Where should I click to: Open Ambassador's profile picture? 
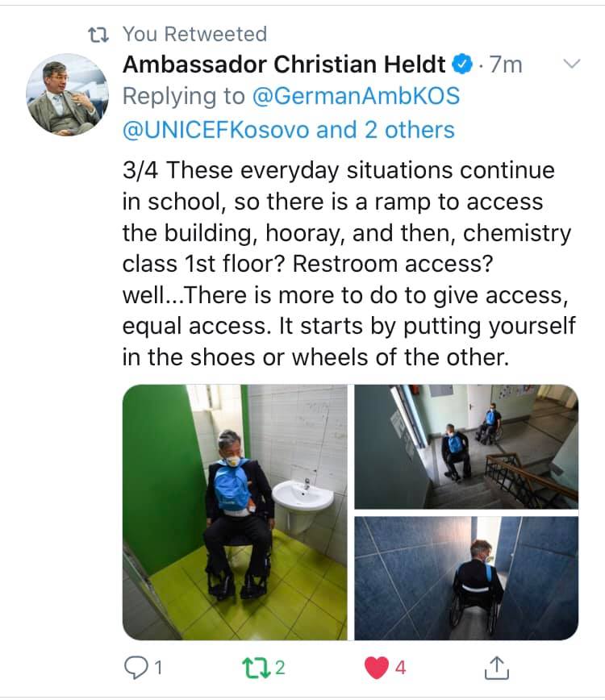pyautogui.click(x=68, y=94)
